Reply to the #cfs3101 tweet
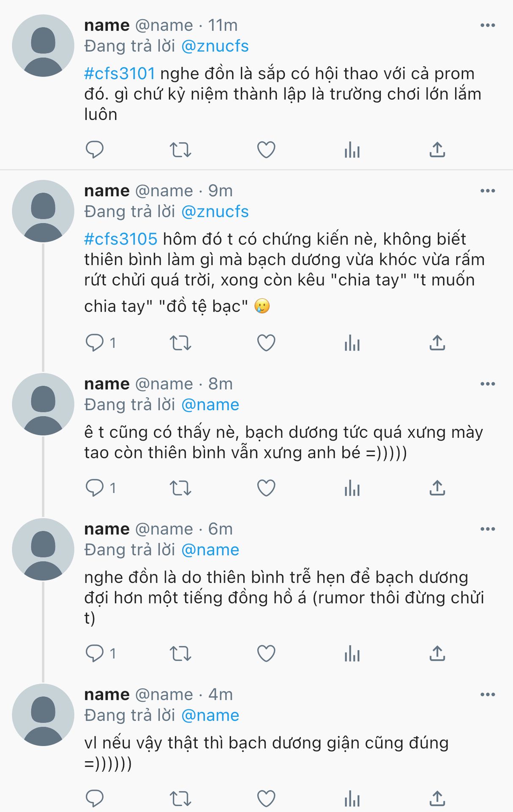Viewport: 513px width, 812px height. pyautogui.click(x=95, y=150)
